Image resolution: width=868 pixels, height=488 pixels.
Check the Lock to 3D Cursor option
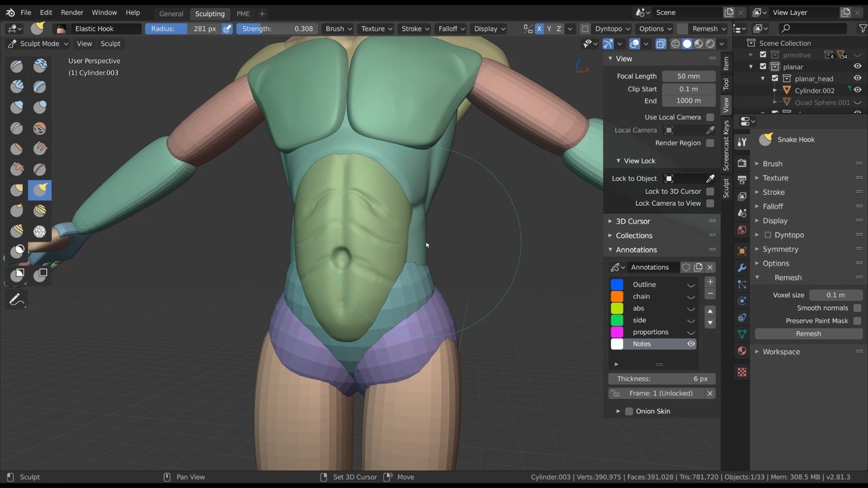710,191
